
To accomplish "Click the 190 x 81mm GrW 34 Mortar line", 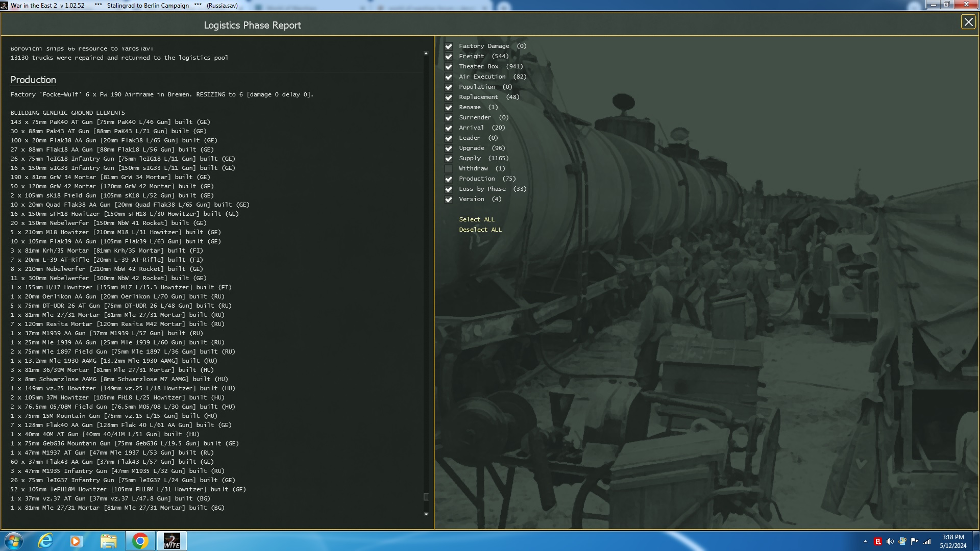I will pos(110,177).
